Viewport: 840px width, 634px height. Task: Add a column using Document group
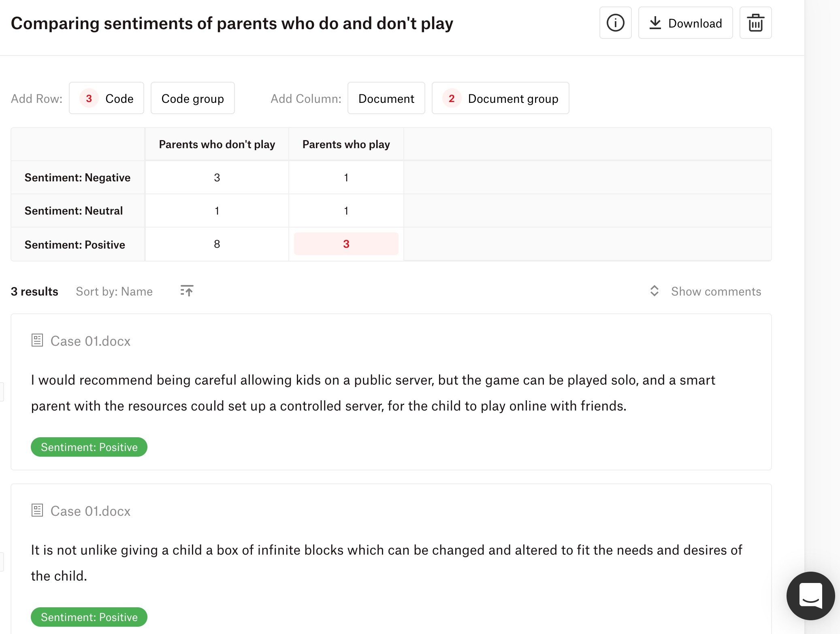[501, 98]
